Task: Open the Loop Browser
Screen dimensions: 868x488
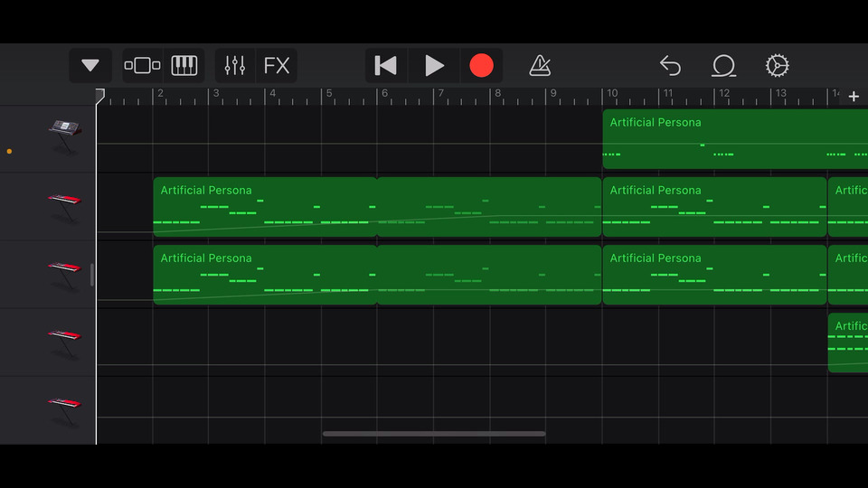Action: point(723,65)
